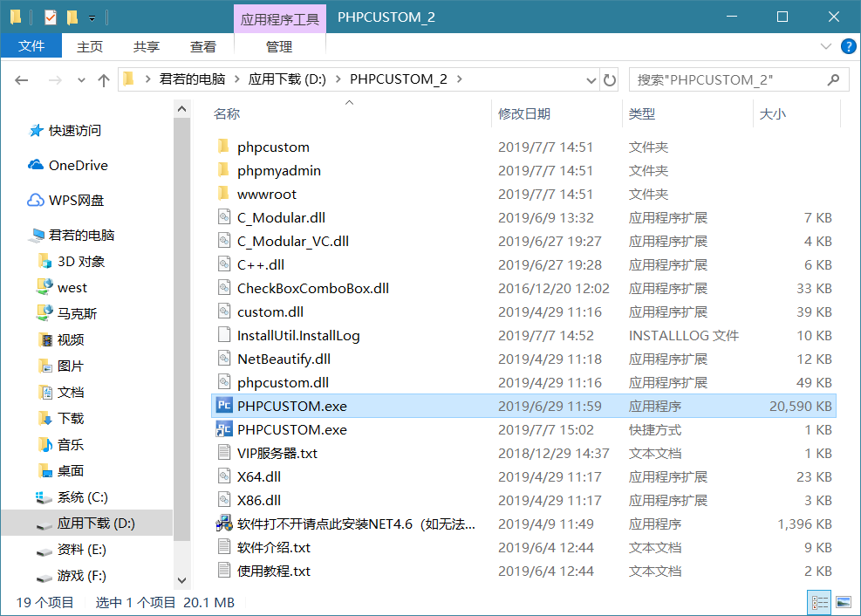
Task: Open the 下载 folder in navigation pane
Action: 61,418
